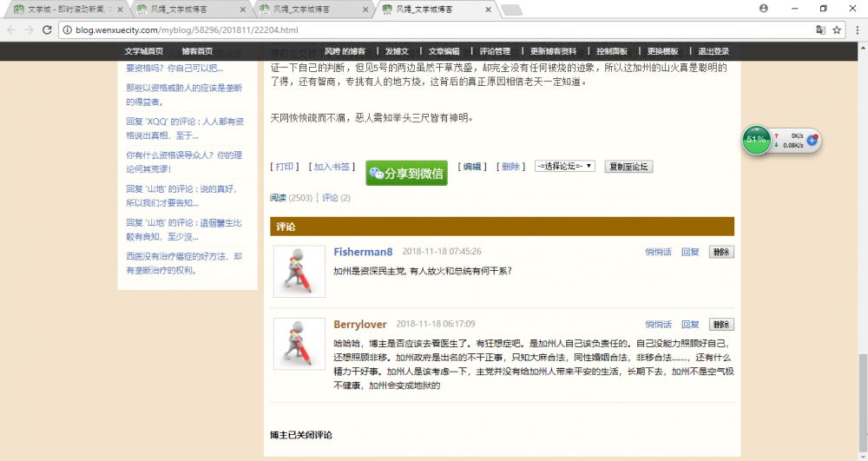868x461 pixels.
Task: Click the blue plus icon on speed widget
Action: tap(812, 140)
